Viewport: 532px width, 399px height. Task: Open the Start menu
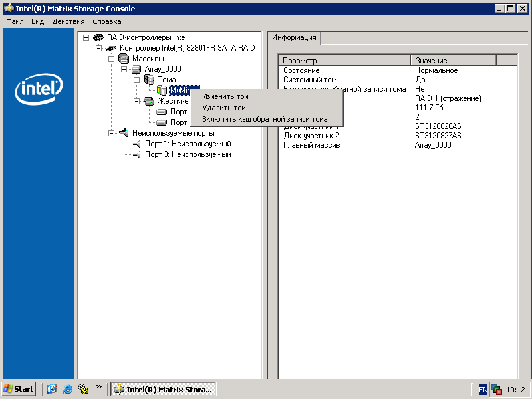click(19, 389)
